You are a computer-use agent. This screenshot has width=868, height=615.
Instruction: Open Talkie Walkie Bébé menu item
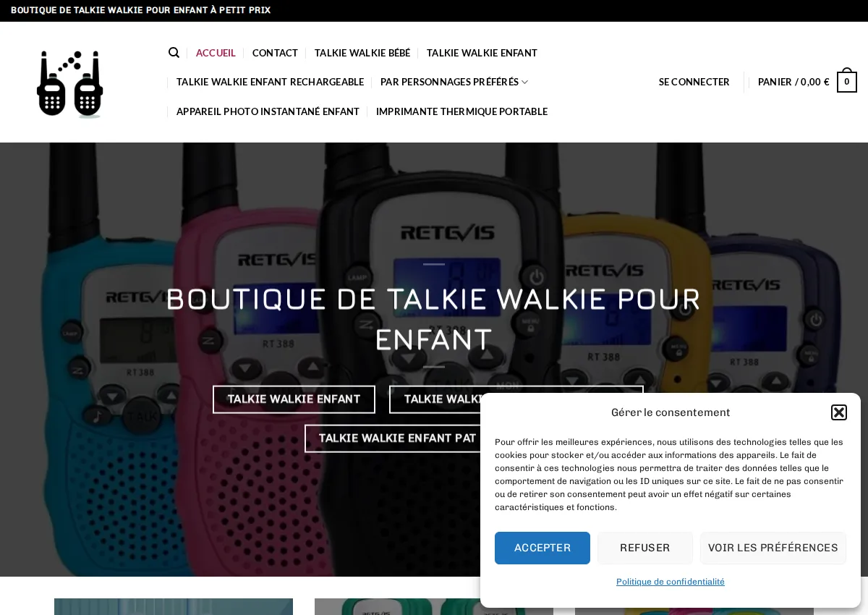pyautogui.click(x=362, y=53)
